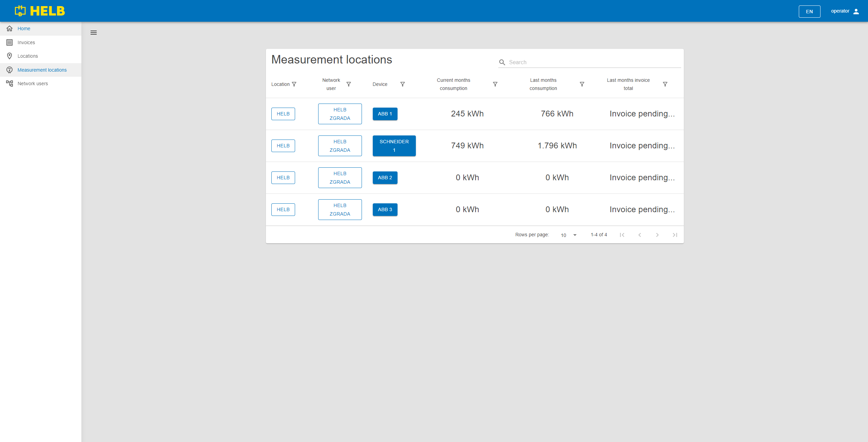Screen dimensions: 868x442
Task: Click the Network users tree icon
Action: 9,84
